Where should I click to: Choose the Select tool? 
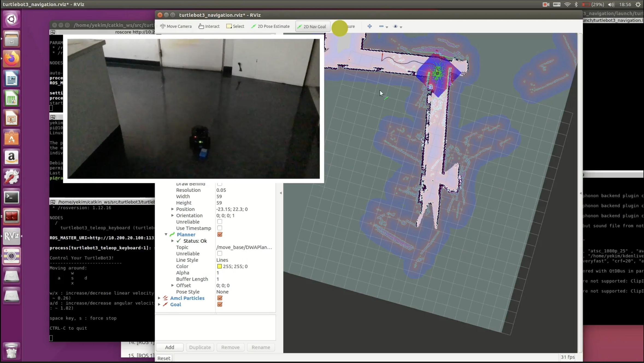tap(235, 26)
